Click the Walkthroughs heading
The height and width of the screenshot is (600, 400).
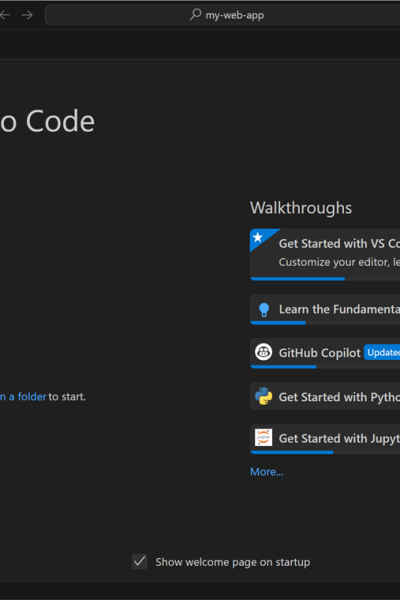(301, 208)
